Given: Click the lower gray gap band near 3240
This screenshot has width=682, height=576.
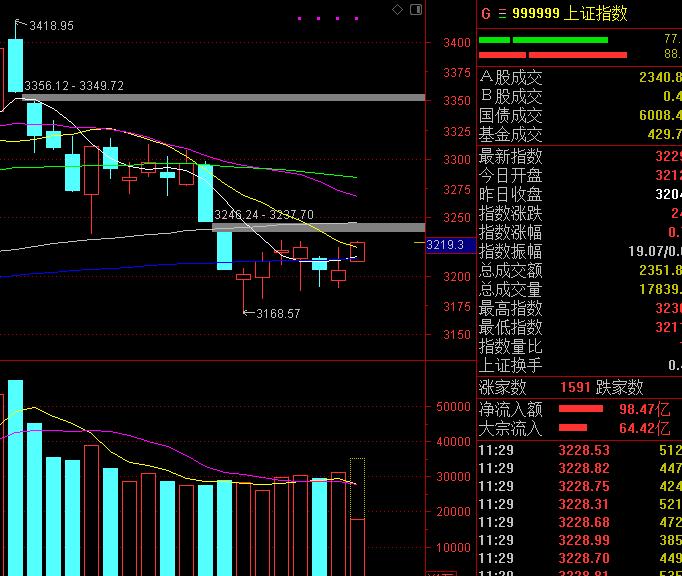Looking at the screenshot, I should coord(318,227).
